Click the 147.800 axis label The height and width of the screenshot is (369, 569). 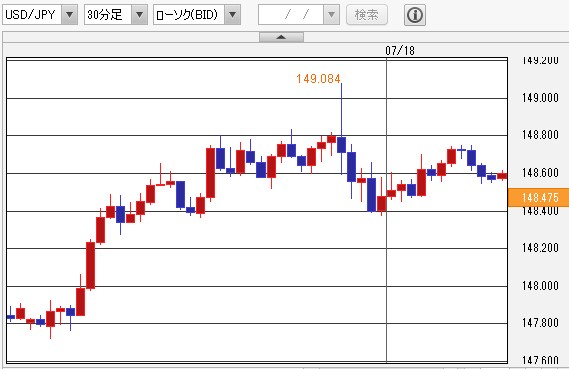tap(540, 323)
